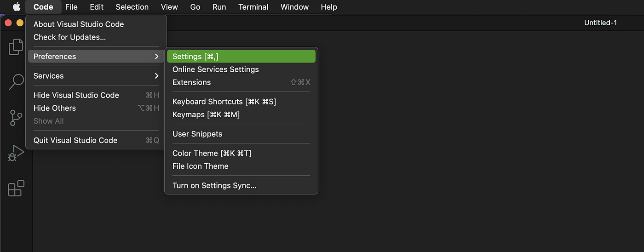Open the Apple logo menu
This screenshot has height=252, width=644.
17,7
